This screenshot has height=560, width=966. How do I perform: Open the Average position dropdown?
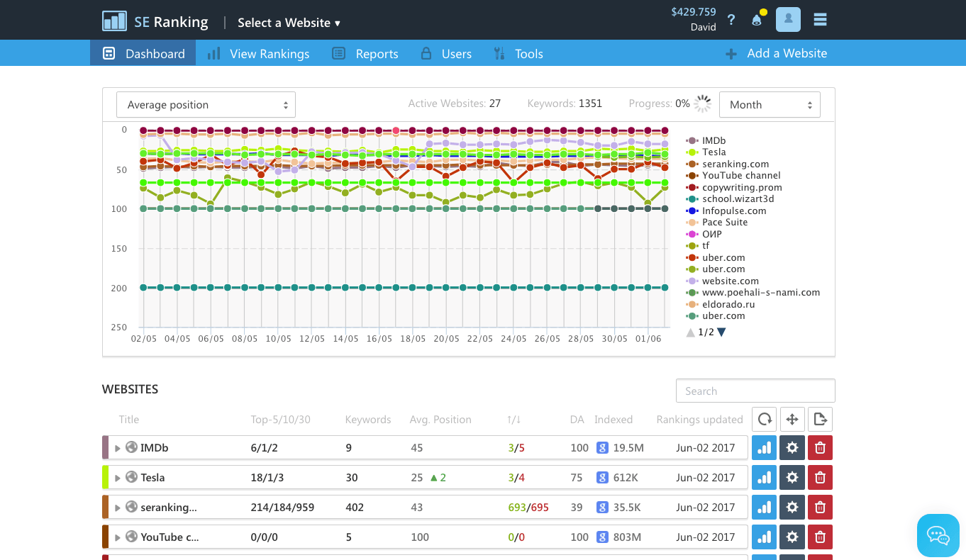point(206,104)
